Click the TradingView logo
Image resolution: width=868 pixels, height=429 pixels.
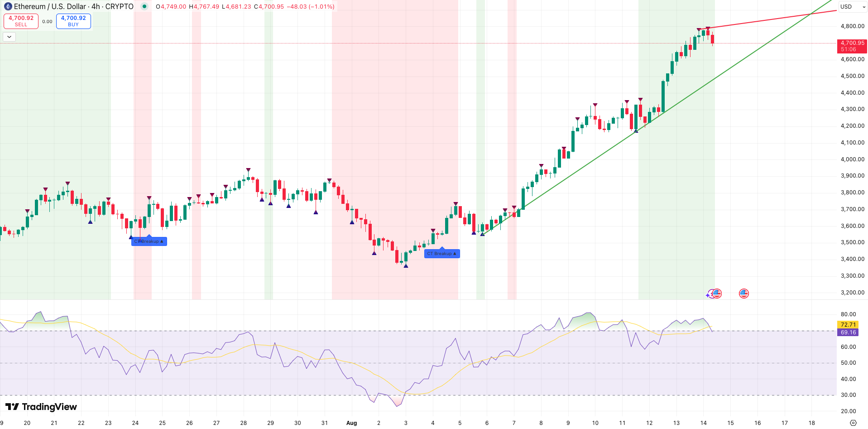[x=41, y=407]
